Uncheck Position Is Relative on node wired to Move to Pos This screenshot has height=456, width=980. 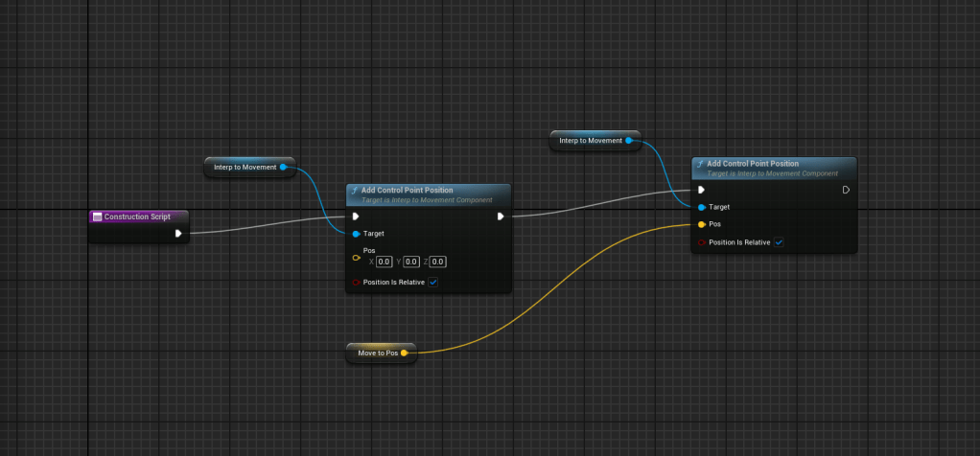click(x=779, y=242)
